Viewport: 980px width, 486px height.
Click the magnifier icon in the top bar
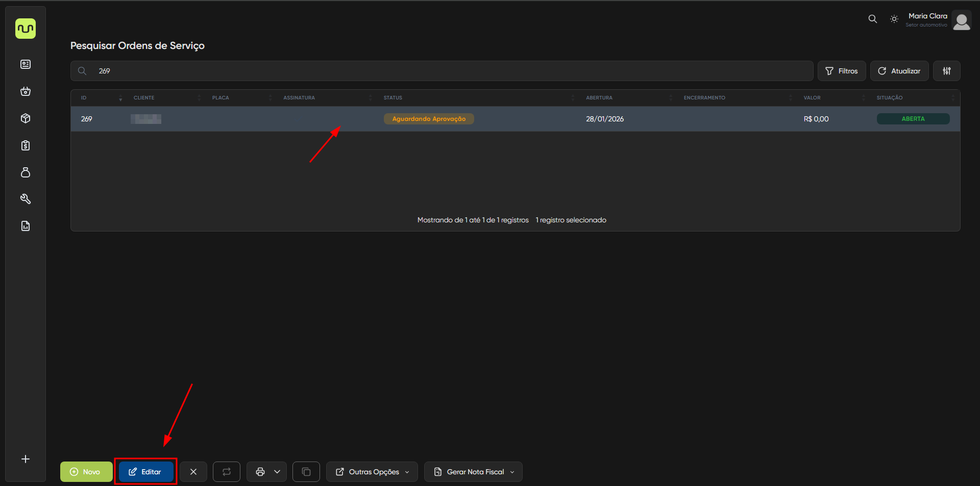[x=872, y=19]
